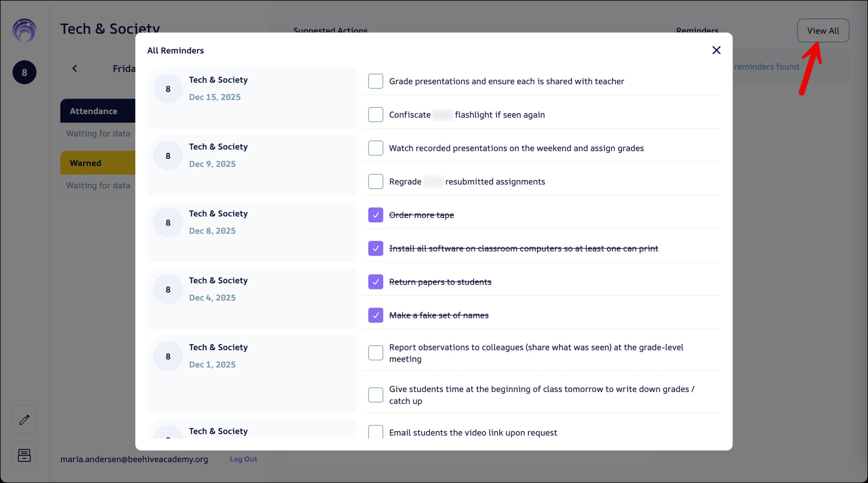Check 'Grade presentations and ensure each is shared'
The height and width of the screenshot is (483, 868).
click(x=375, y=81)
